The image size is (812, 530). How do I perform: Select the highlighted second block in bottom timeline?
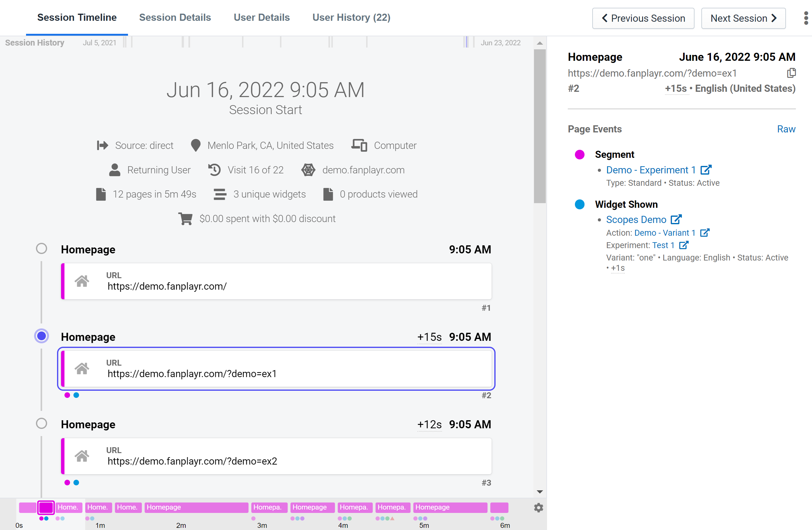point(46,507)
